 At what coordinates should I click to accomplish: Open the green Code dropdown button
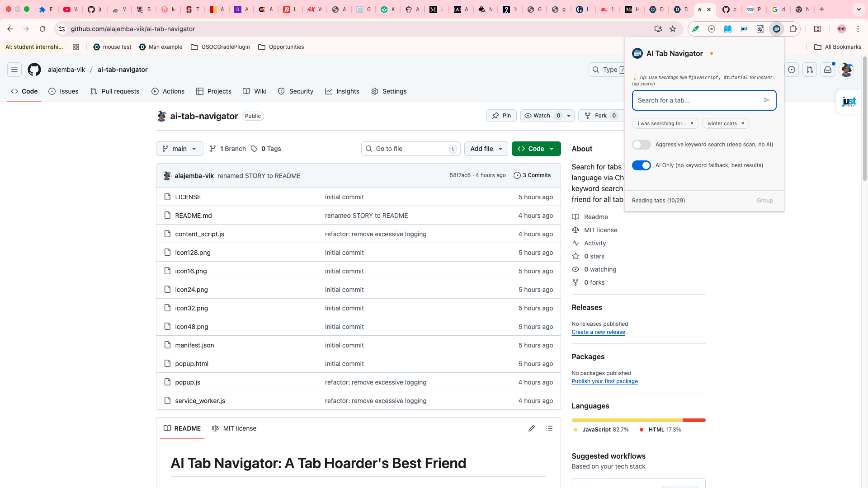coord(536,149)
